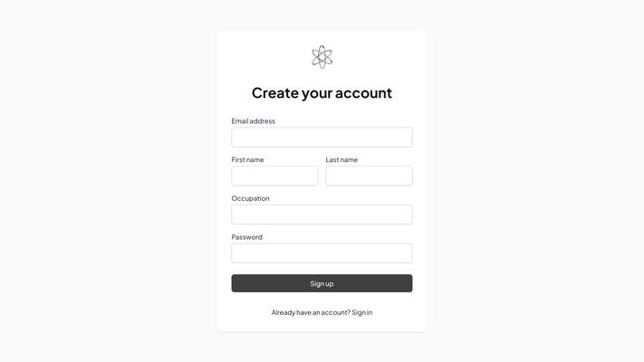Click the First name label
Viewport: 644px width, 362px height.
(247, 159)
